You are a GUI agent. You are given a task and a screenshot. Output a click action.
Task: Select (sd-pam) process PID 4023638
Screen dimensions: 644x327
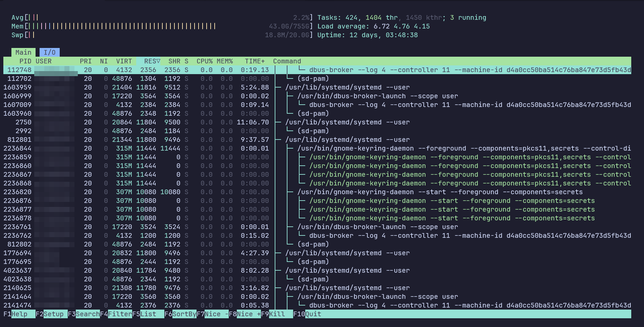pyautogui.click(x=317, y=279)
